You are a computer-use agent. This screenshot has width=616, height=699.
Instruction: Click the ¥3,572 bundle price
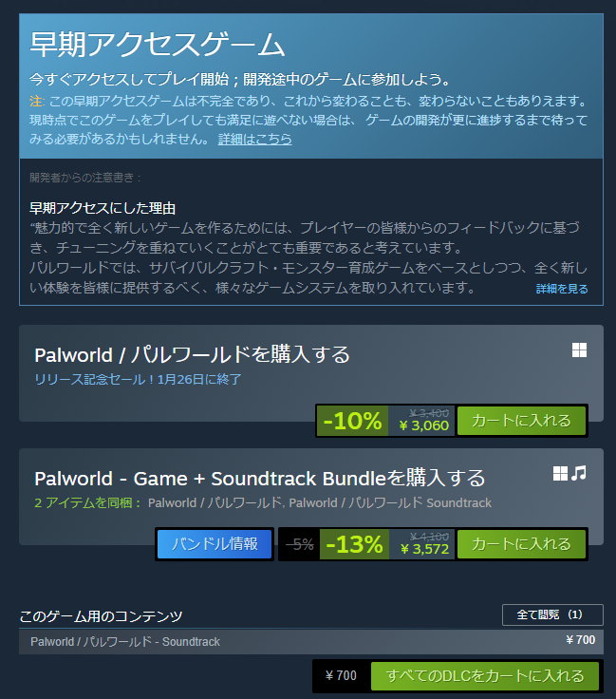[x=424, y=549]
